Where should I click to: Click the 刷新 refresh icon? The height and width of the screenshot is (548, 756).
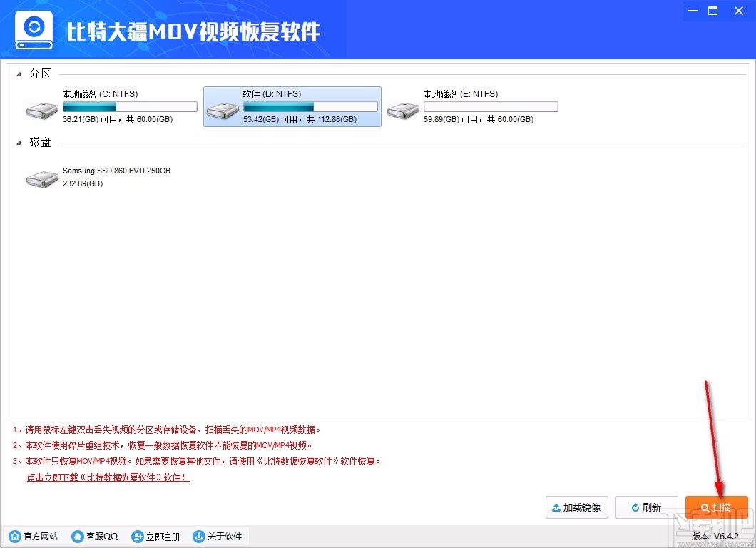click(646, 507)
